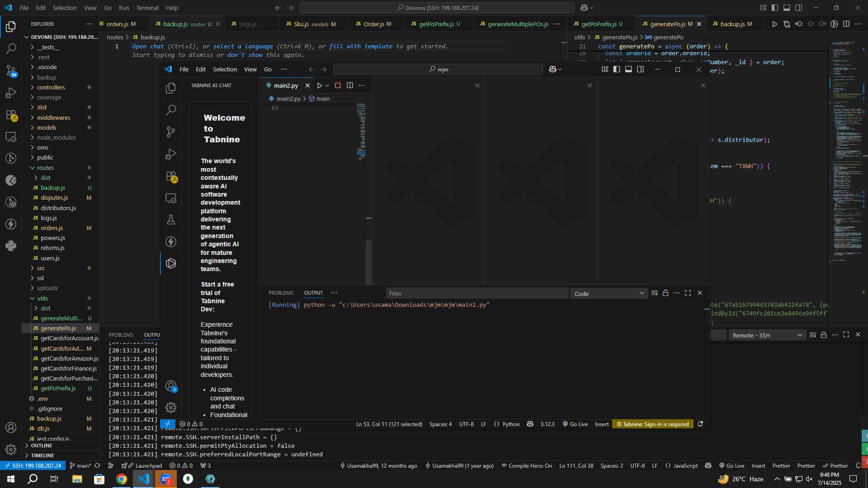
Task: Open Accounts icon with badge in mjm window
Action: tap(171, 386)
